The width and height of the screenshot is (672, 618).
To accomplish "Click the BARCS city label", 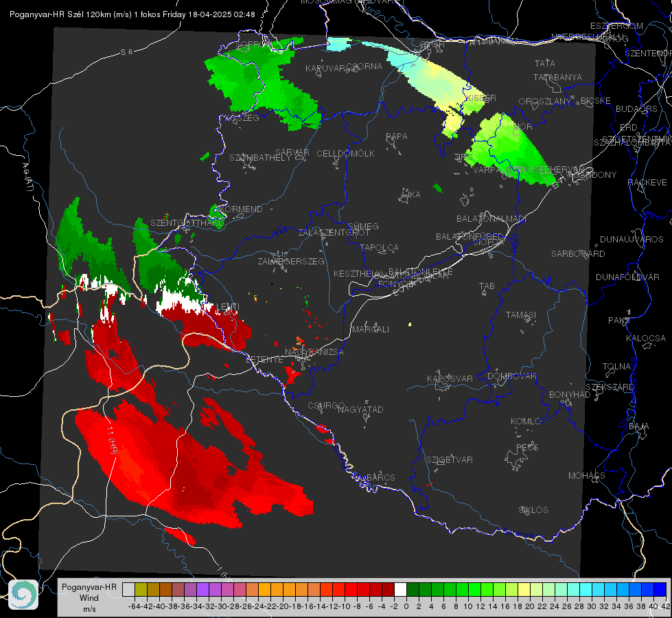I will (380, 477).
